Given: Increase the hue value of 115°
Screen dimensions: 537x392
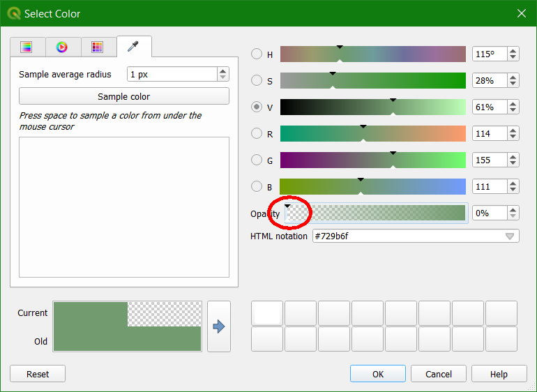Looking at the screenshot, I should coord(513,51).
